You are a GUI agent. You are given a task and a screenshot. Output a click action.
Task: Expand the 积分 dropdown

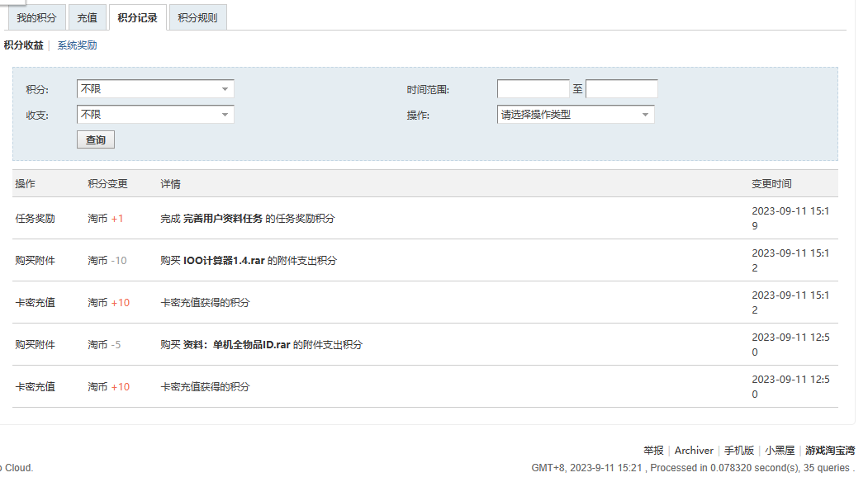coord(155,89)
